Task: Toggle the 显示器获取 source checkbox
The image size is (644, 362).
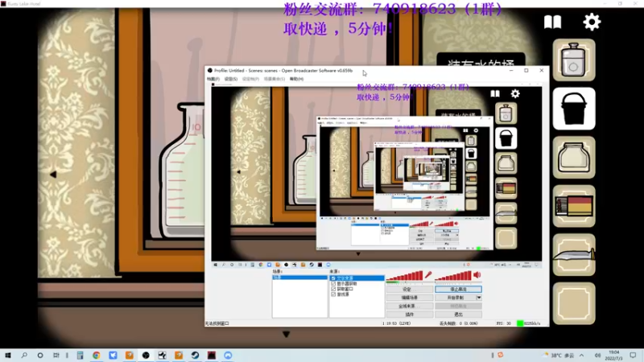Action: (333, 283)
